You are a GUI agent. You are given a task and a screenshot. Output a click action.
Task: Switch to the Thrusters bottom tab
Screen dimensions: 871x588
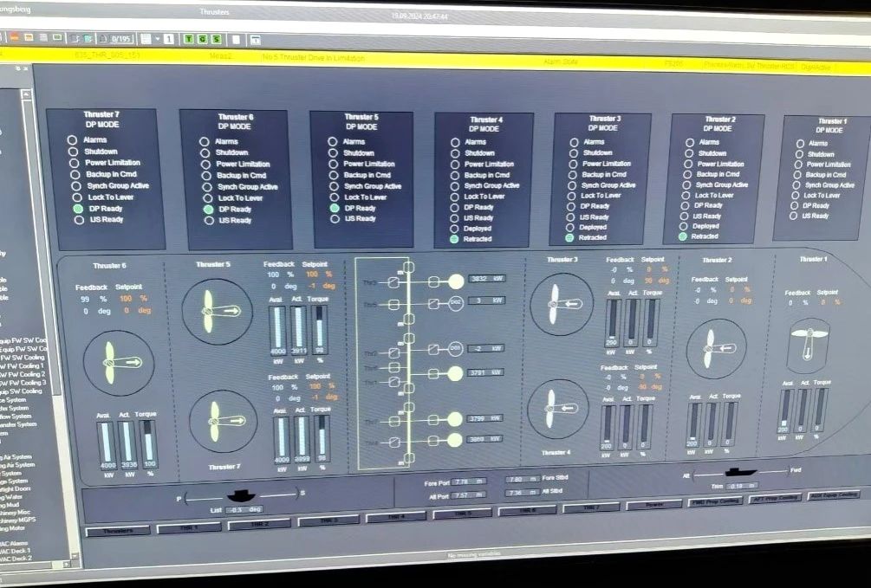(118, 530)
